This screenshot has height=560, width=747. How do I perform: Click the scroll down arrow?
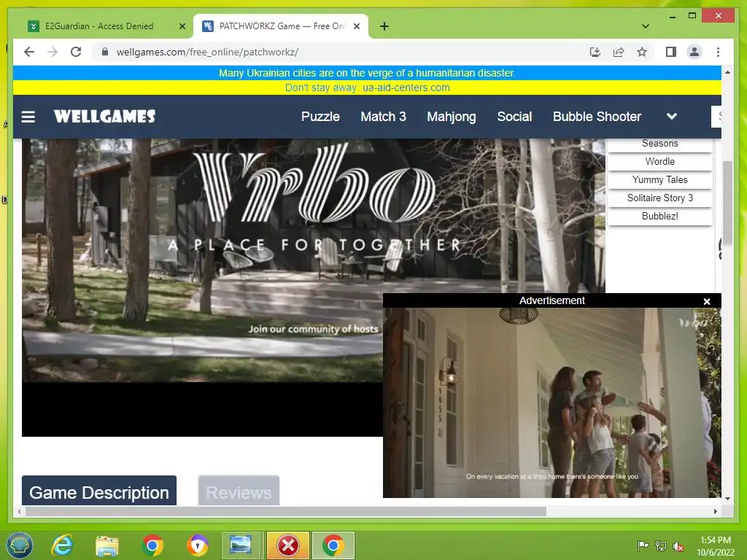727,499
